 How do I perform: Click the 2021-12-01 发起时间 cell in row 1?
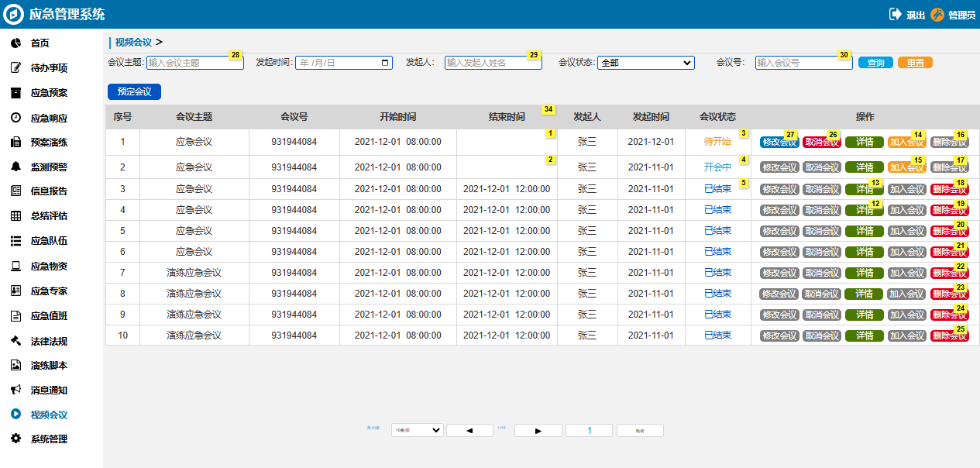coord(651,142)
